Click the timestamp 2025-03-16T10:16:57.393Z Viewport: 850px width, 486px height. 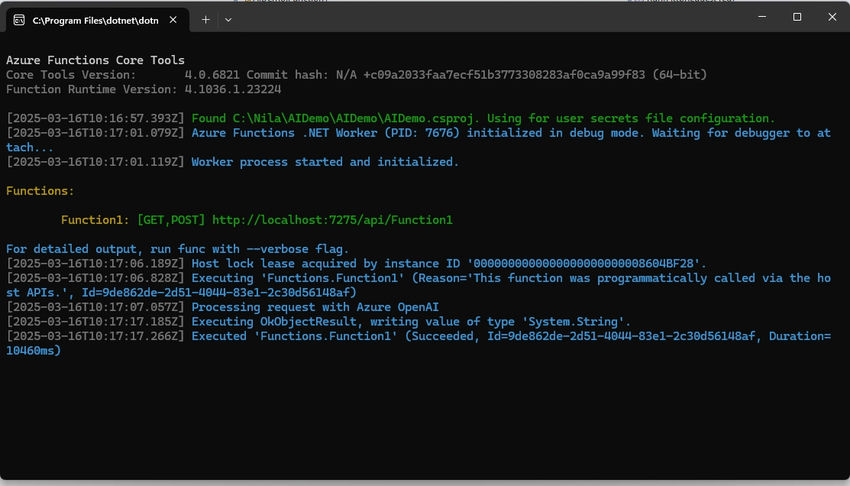95,118
